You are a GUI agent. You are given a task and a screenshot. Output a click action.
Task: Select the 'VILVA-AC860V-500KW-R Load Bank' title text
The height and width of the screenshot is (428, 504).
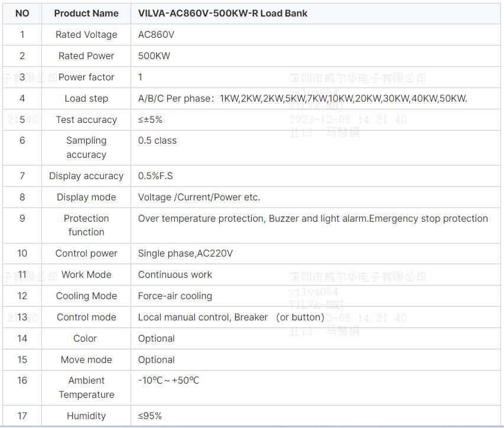223,13
